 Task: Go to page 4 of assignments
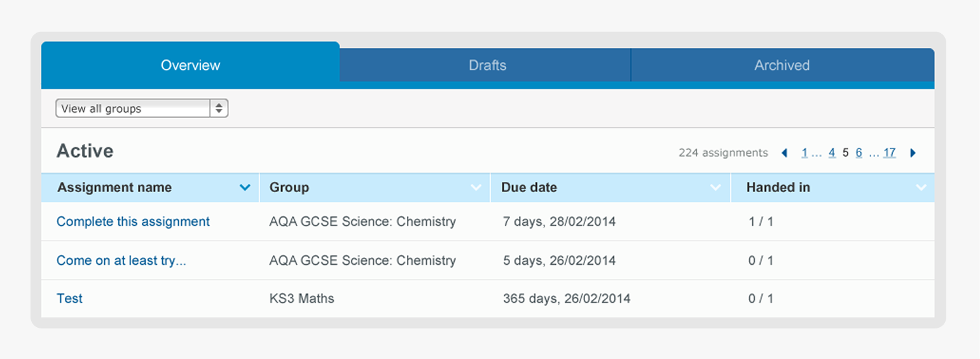click(x=832, y=153)
